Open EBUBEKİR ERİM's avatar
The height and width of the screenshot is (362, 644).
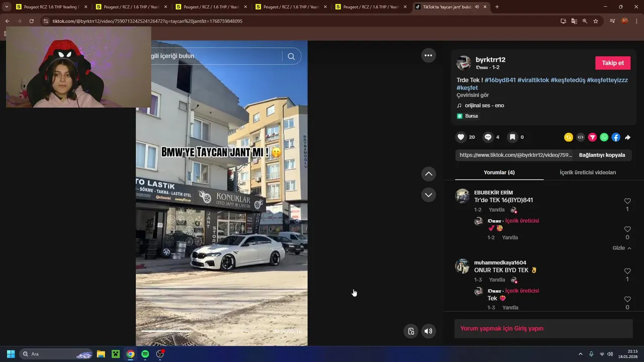click(x=462, y=196)
